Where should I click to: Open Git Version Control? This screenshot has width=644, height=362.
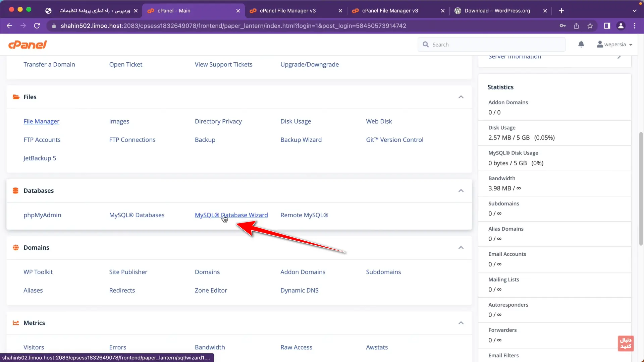point(394,140)
